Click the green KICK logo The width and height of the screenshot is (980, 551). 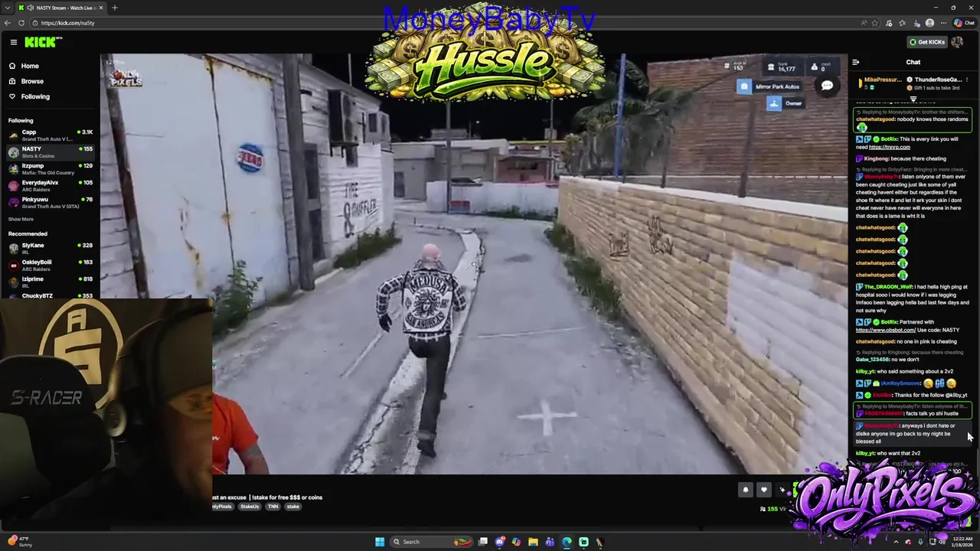click(x=40, y=42)
